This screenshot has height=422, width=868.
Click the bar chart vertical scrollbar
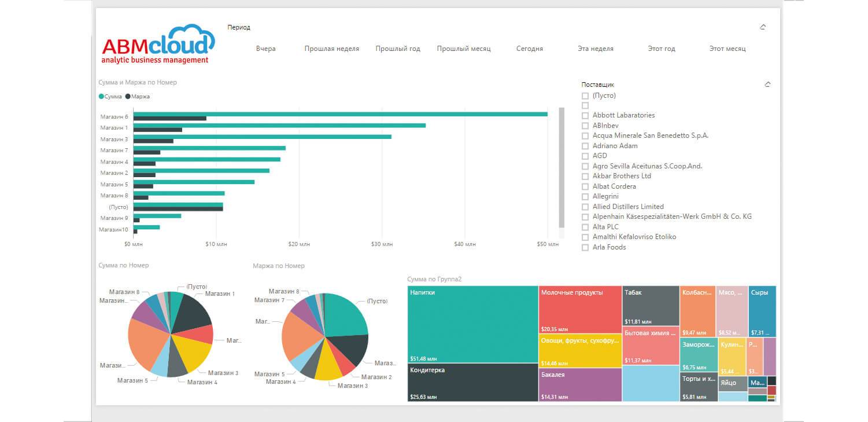(x=561, y=168)
